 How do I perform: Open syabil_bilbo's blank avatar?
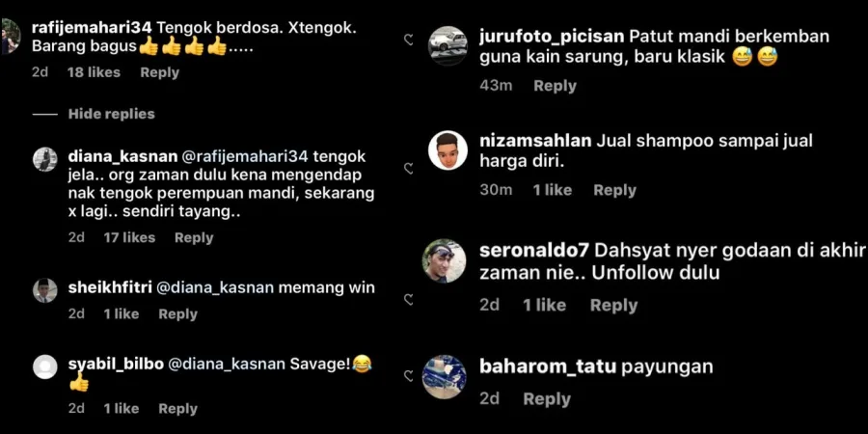point(44,367)
